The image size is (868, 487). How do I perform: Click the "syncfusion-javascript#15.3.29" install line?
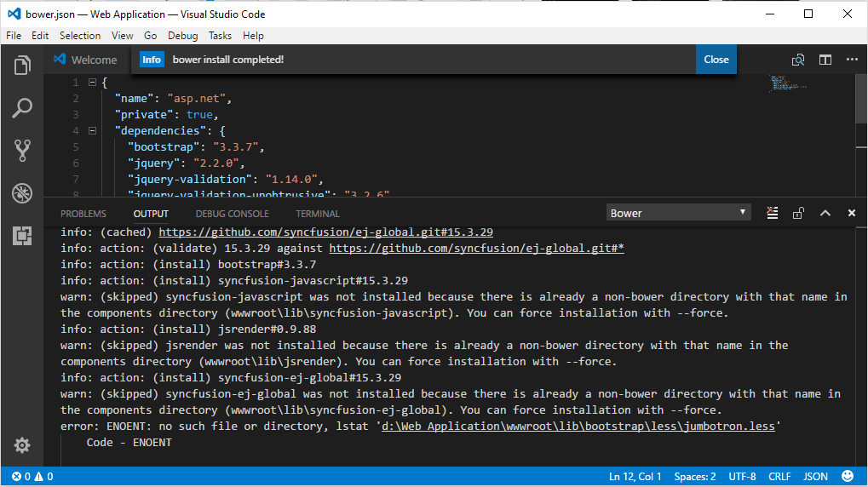pos(234,281)
